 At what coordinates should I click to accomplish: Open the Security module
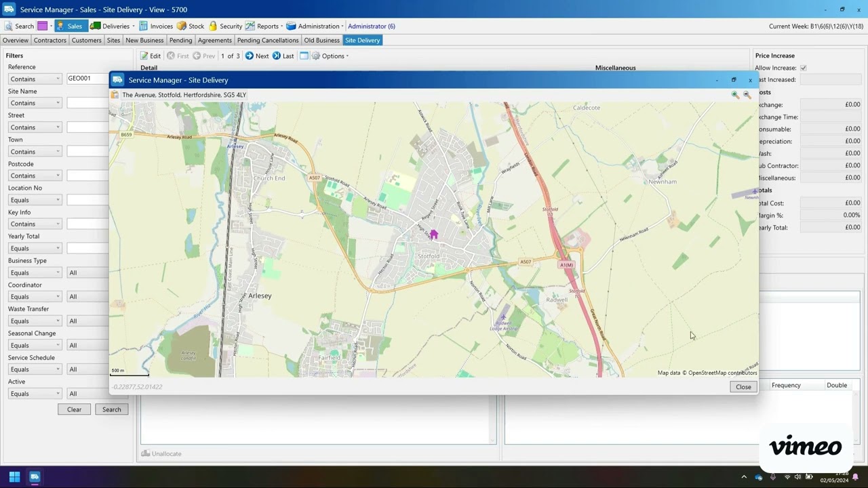[225, 26]
